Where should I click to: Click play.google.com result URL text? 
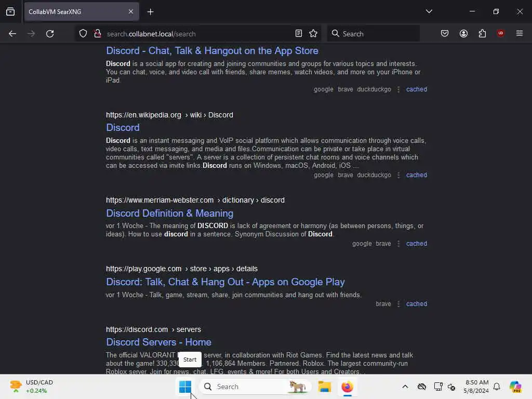pos(181,269)
